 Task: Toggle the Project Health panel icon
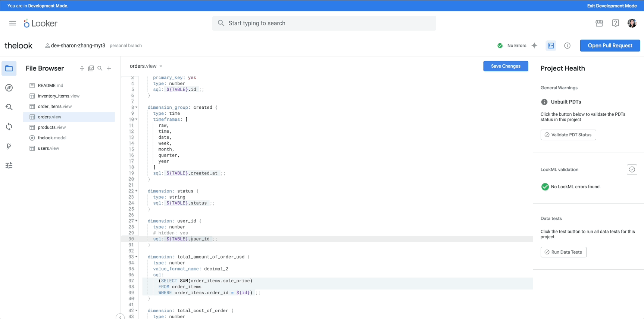[x=551, y=46]
